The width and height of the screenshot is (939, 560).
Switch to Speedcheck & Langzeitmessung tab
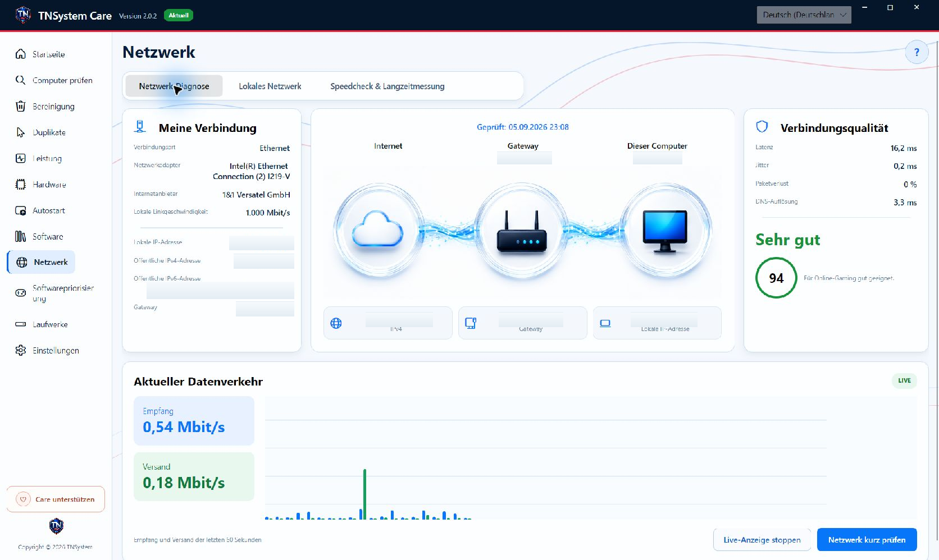388,86
